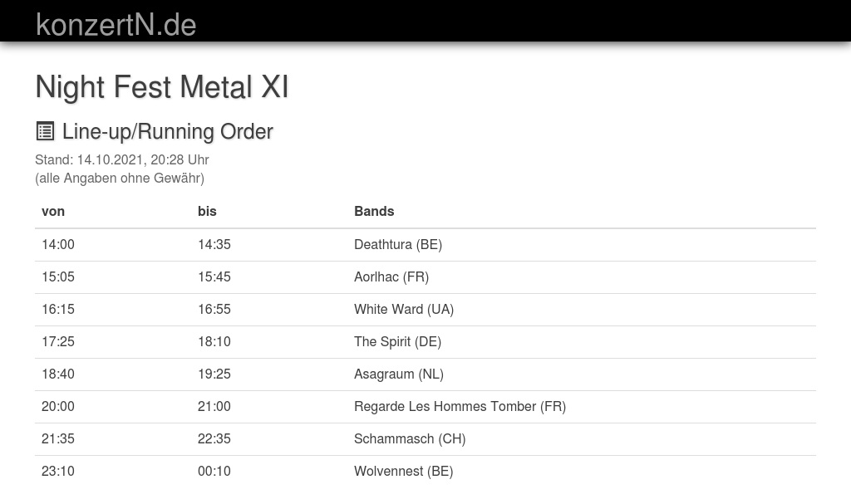Click the 'alle Angaben ohne Gewähr' note

120,178
